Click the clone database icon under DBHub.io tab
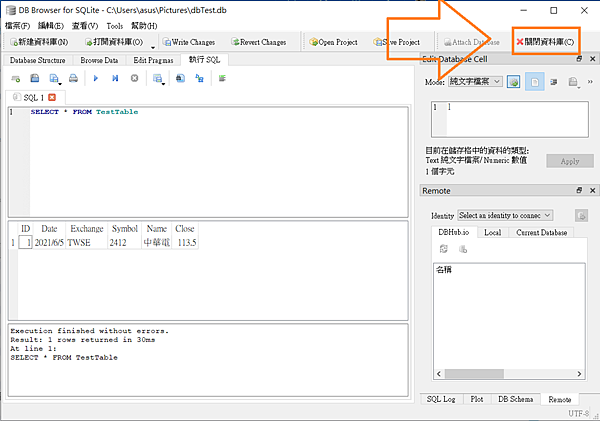 tap(463, 249)
